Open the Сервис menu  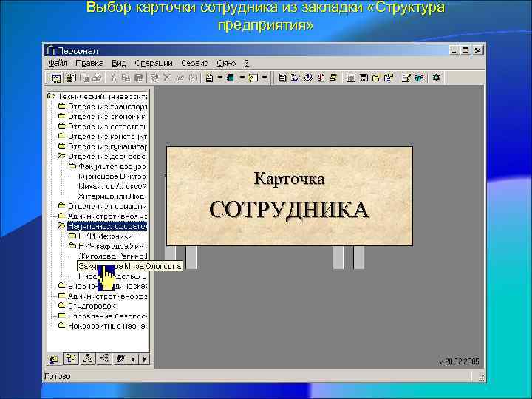194,63
